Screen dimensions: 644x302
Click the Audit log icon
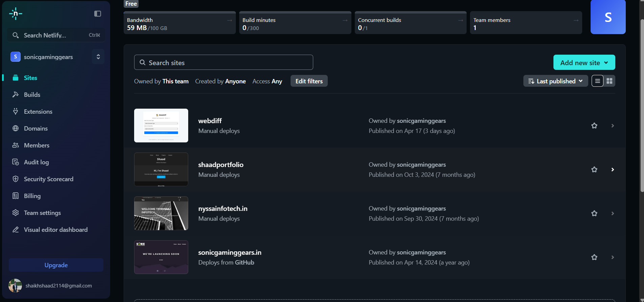click(16, 162)
